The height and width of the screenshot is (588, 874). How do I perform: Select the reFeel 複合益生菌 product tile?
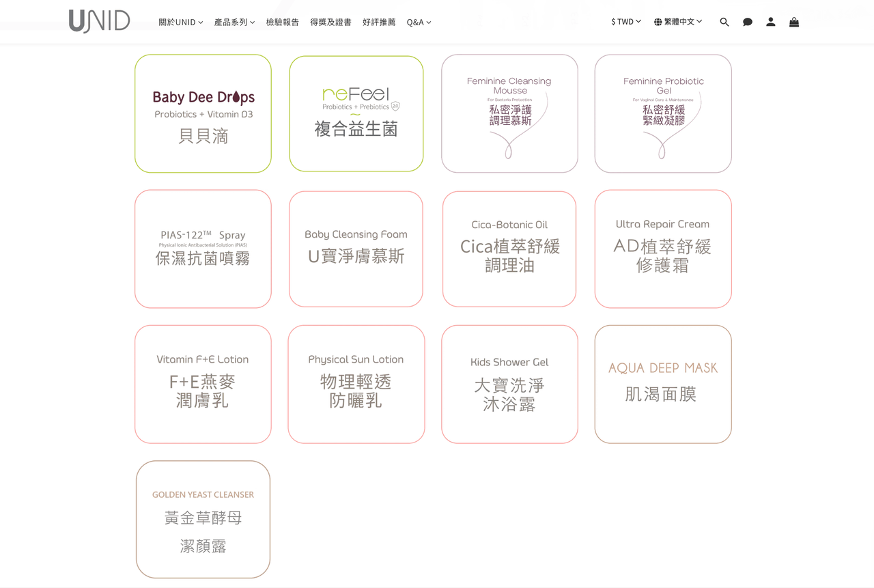[356, 113]
